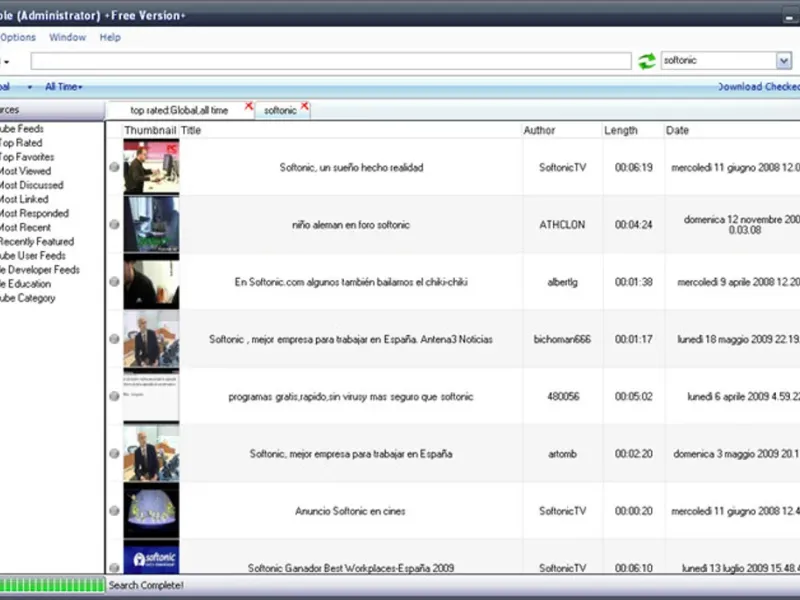Check the artomb video row selector
The image size is (800, 600).
(x=114, y=454)
